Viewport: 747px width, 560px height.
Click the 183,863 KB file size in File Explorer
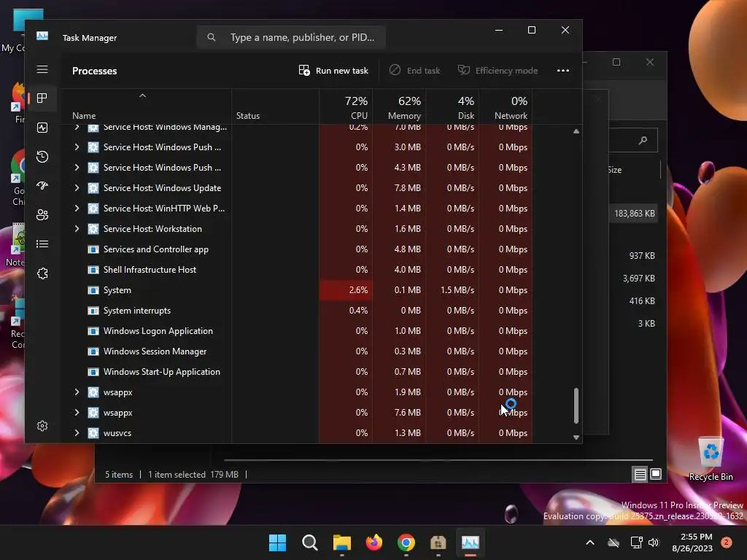(x=634, y=214)
